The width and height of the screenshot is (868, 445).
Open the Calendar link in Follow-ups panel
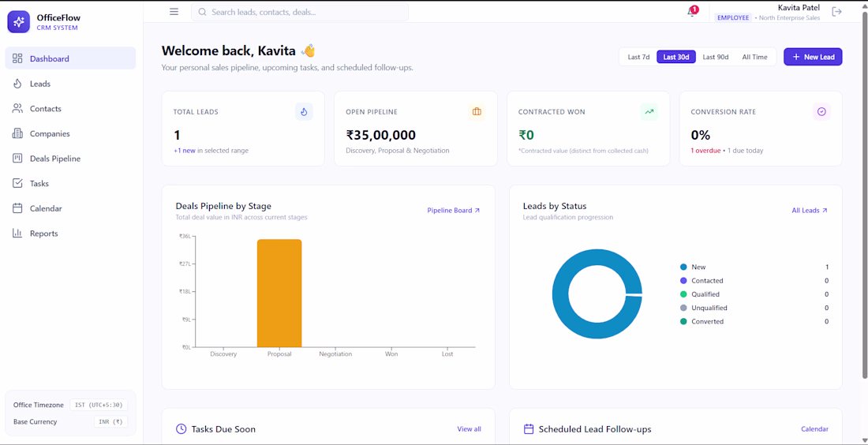coord(814,429)
